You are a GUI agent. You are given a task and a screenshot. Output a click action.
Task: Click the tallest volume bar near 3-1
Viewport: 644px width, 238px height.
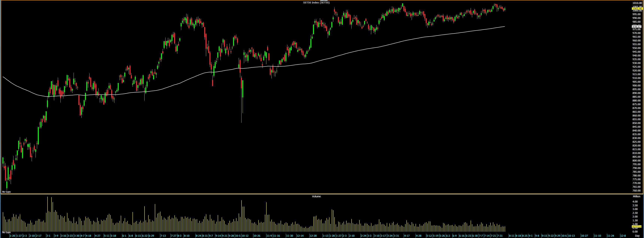pos(48,214)
